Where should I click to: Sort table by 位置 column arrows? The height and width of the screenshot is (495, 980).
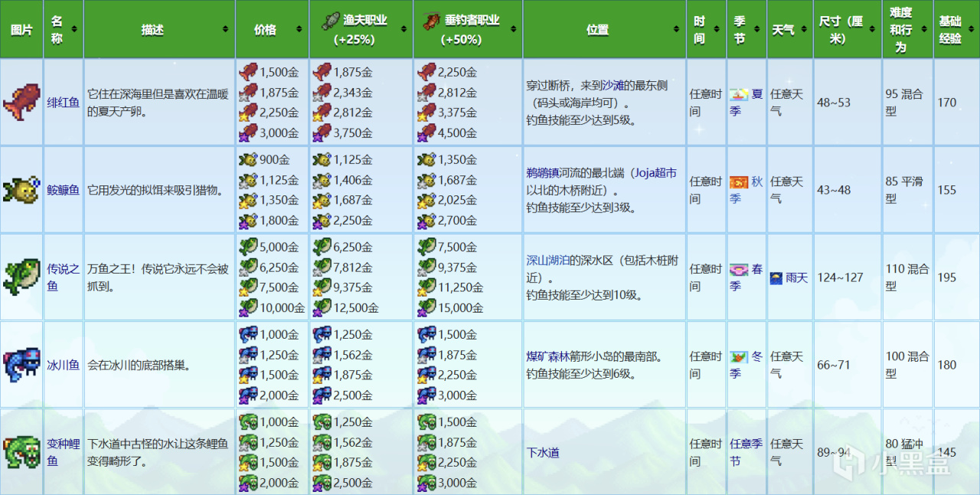click(x=676, y=29)
